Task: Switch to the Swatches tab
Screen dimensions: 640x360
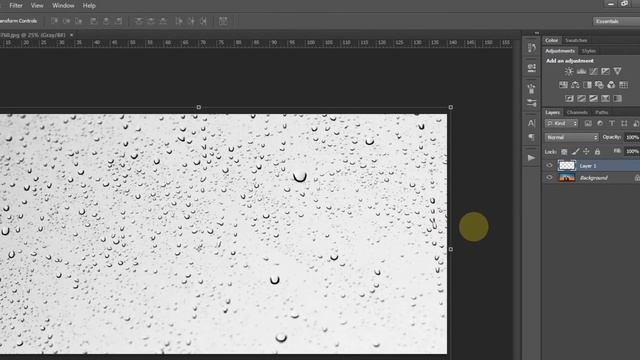Action: 576,40
